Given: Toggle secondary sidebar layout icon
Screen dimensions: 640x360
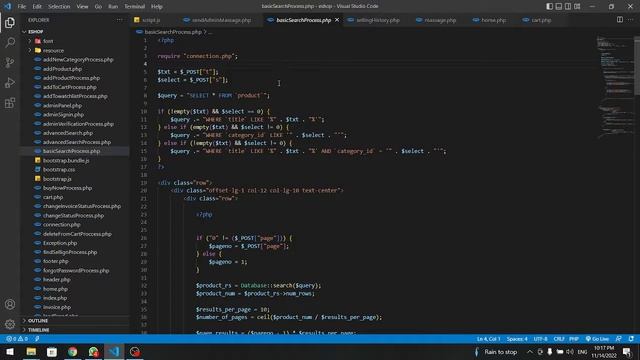Looking at the screenshot, I should click(568, 6).
